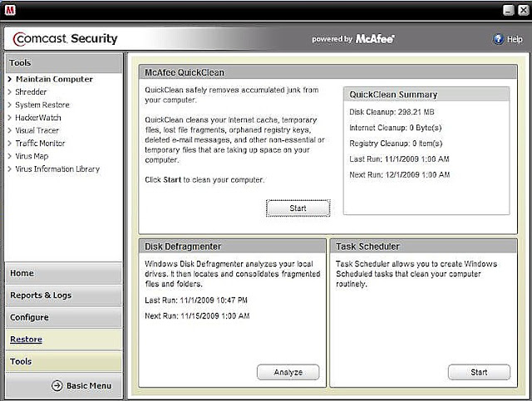Image resolution: width=532 pixels, height=401 pixels.
Task: Click Start in Task Scheduler panel
Action: [x=479, y=372]
